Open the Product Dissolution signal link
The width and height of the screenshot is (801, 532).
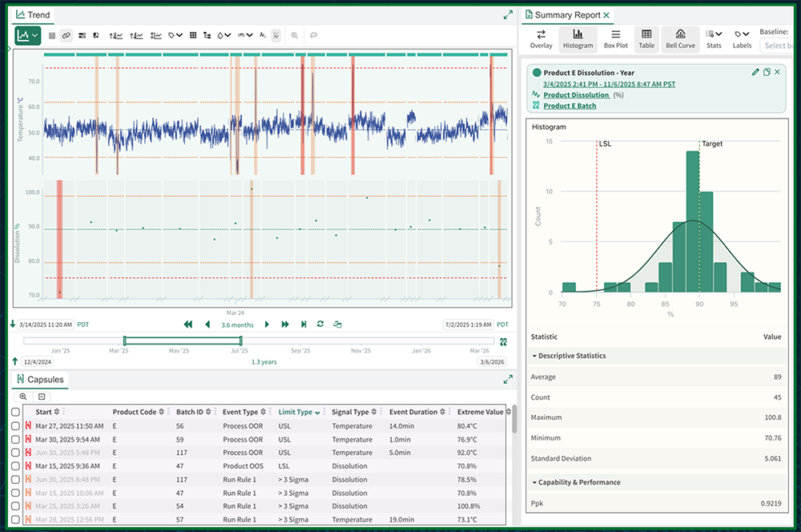[576, 95]
